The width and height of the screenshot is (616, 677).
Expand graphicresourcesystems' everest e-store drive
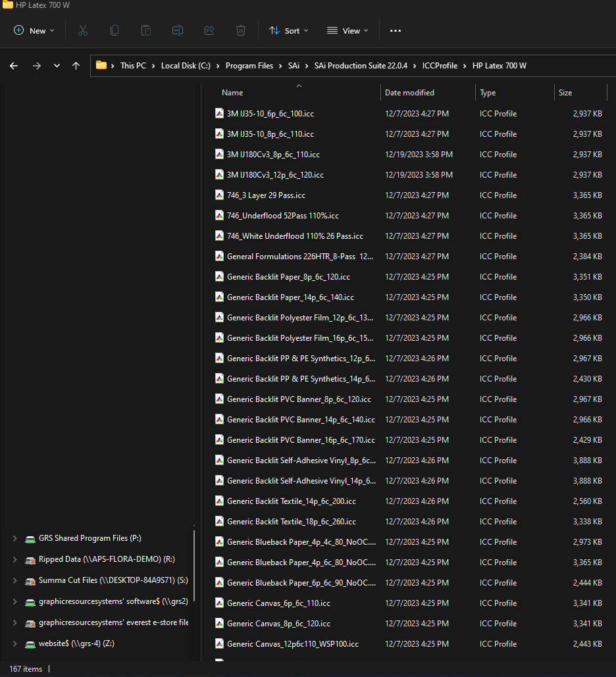[x=14, y=622]
